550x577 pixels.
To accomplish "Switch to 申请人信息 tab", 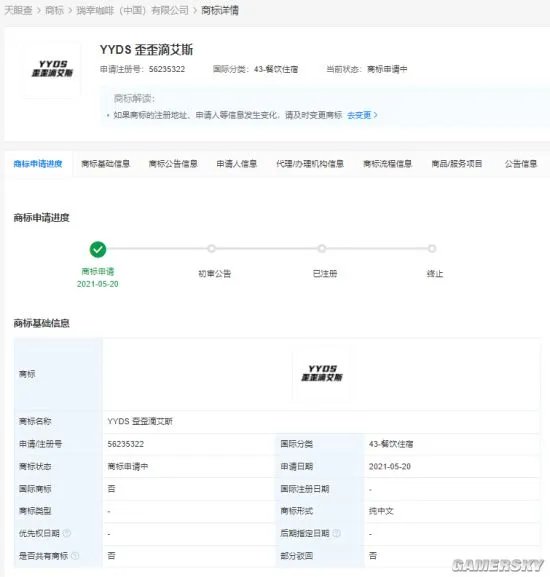I will tap(237, 164).
